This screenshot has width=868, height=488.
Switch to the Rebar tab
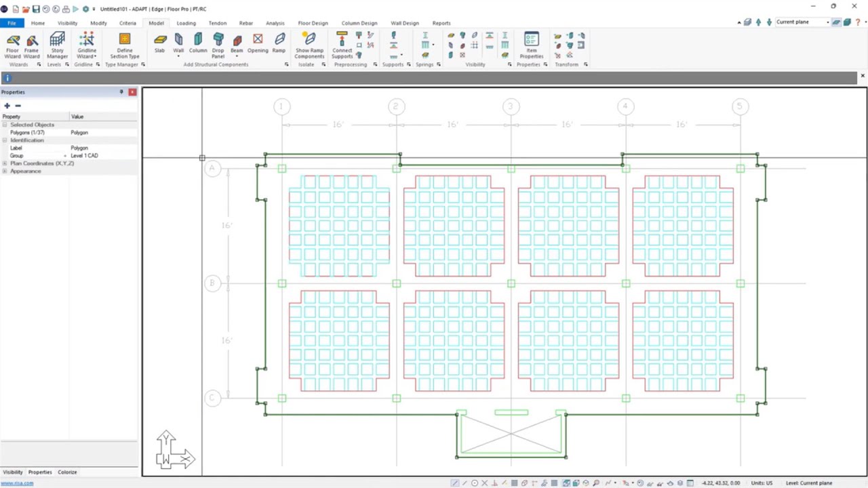pos(245,23)
